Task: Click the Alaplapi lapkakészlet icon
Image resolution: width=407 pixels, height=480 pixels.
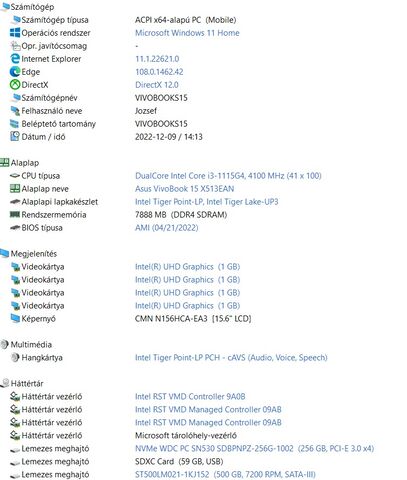Action: pos(15,202)
